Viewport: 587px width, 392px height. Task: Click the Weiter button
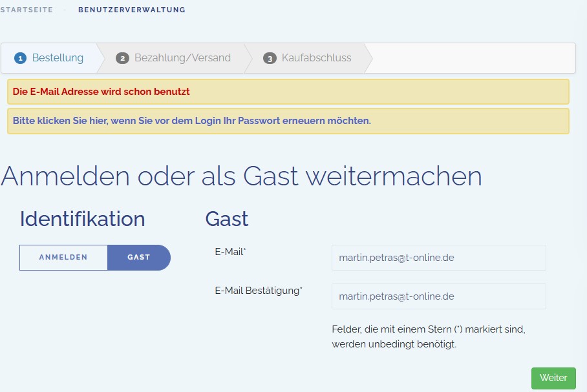point(553,378)
